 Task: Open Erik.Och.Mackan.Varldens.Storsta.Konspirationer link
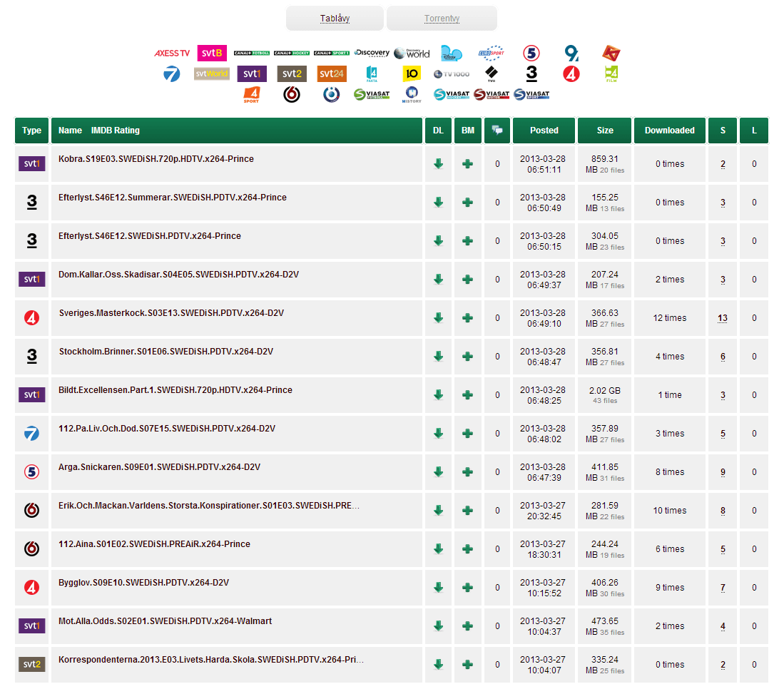(x=208, y=506)
